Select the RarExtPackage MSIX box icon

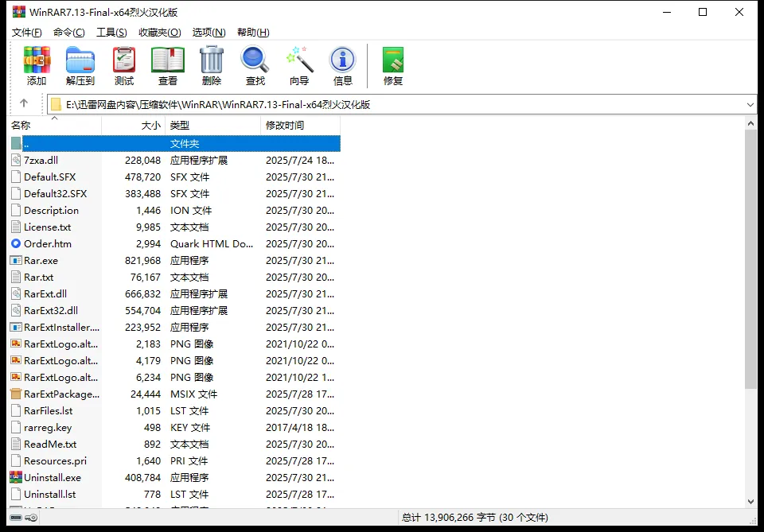tap(16, 394)
